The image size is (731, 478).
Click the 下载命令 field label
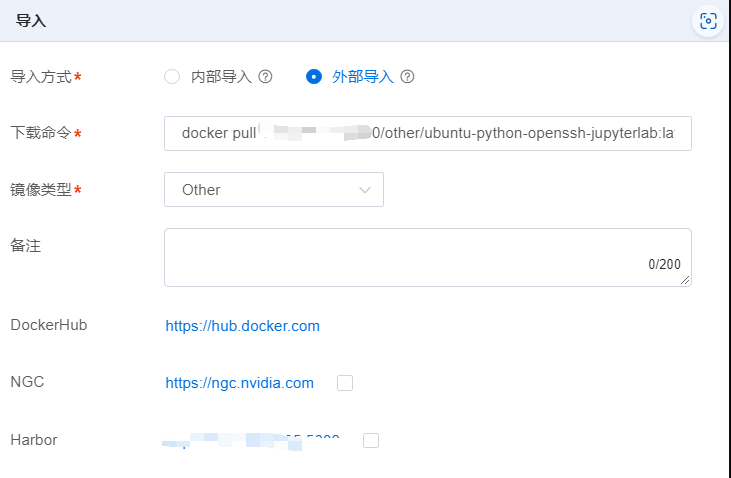pos(40,133)
